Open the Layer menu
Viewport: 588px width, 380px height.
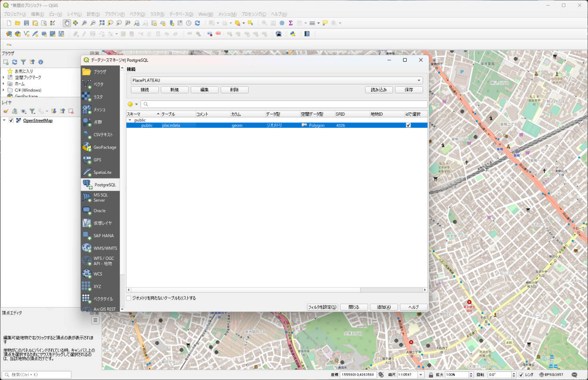(x=74, y=14)
